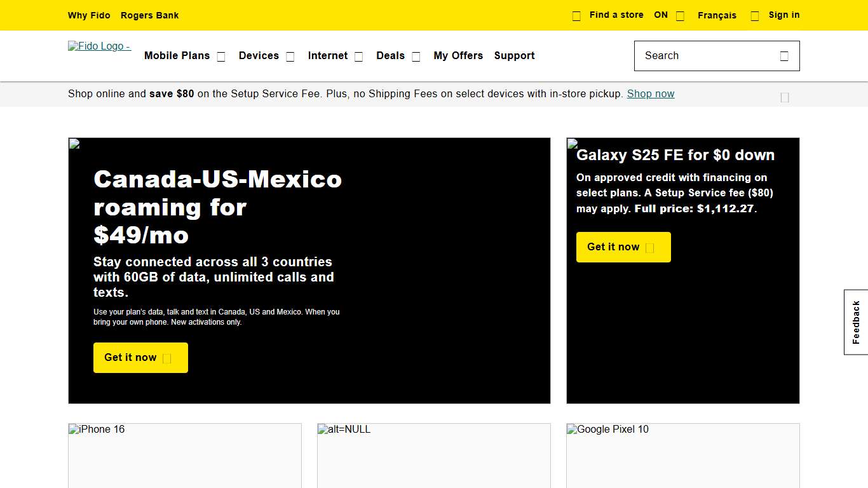The image size is (868, 488).
Task: Click the arrow icon on Galaxy S25 FE button
Action: 651,247
